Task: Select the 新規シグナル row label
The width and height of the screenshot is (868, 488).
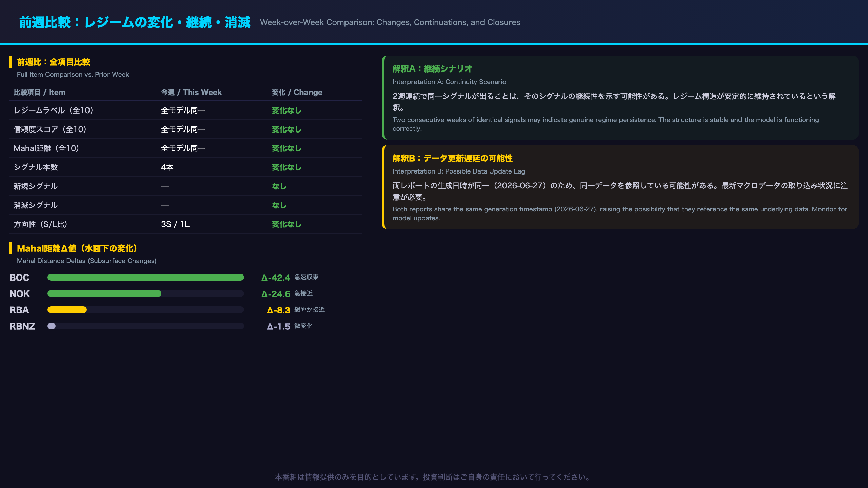Action: pyautogui.click(x=36, y=186)
